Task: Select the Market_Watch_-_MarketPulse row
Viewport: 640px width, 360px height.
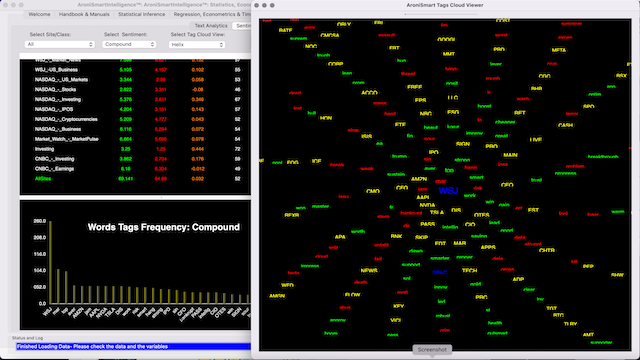Action: (135, 139)
